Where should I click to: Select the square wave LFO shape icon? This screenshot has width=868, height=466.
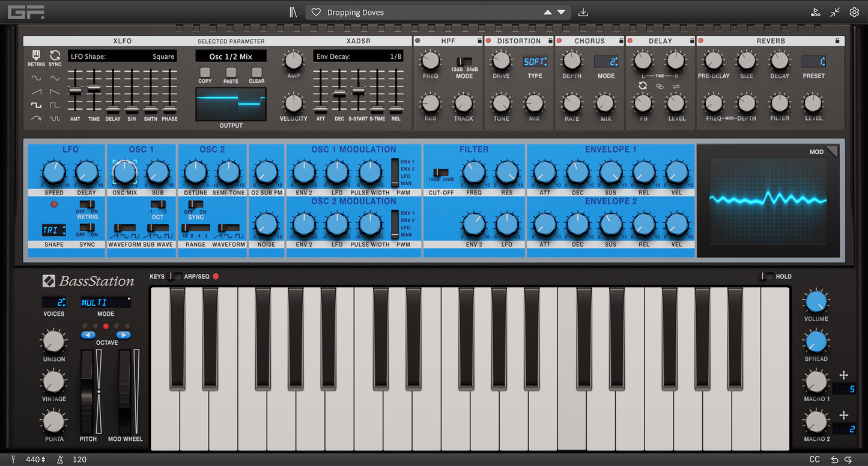(x=37, y=105)
